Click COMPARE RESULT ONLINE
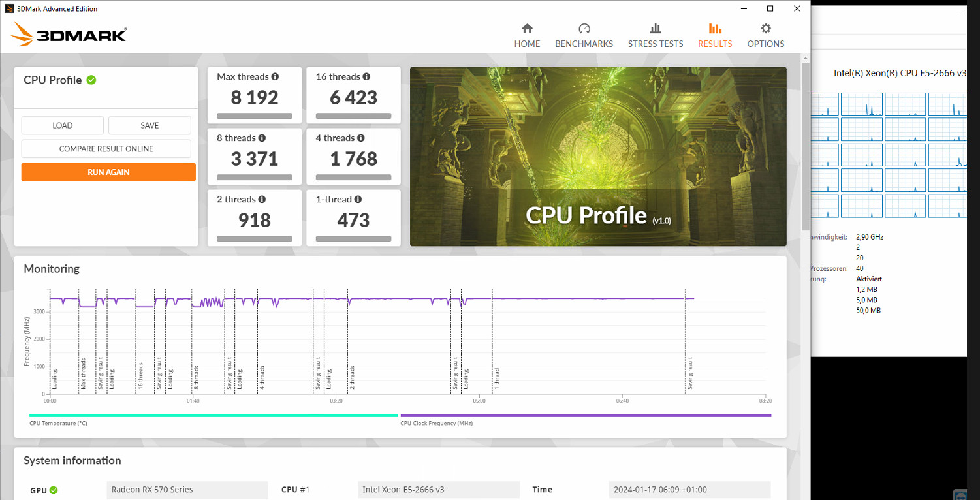 pos(106,149)
